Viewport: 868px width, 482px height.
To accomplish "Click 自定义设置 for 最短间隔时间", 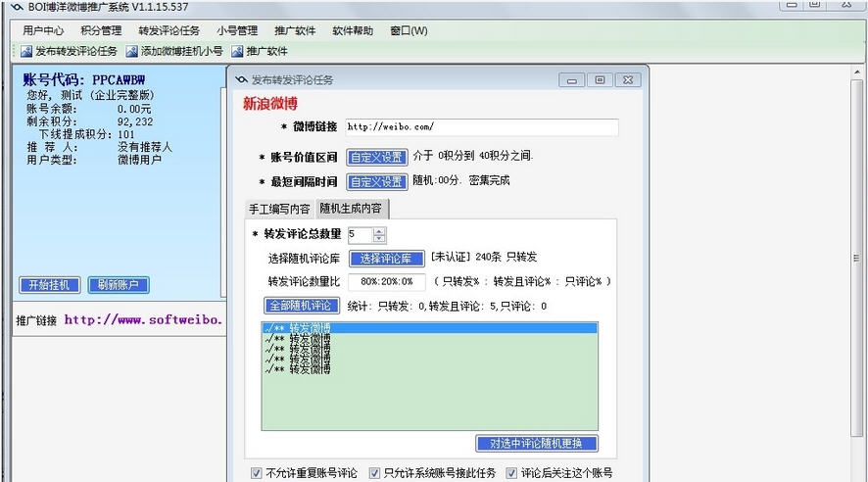I will [x=377, y=182].
